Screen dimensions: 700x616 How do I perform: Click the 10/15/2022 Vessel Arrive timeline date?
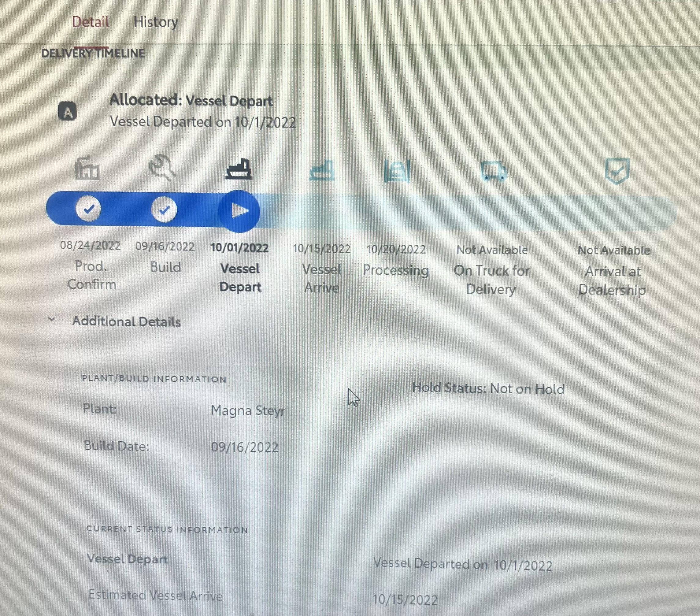tap(322, 249)
